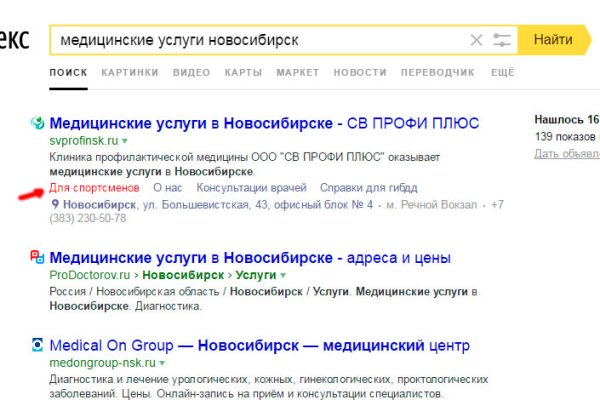Clear the search query with the X icon
The width and height of the screenshot is (600, 400).
click(x=476, y=40)
